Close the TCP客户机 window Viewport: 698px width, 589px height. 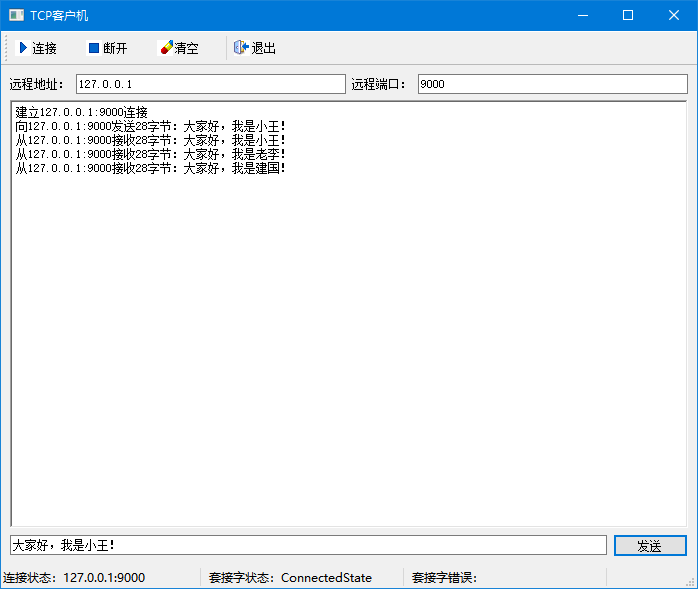(674, 15)
